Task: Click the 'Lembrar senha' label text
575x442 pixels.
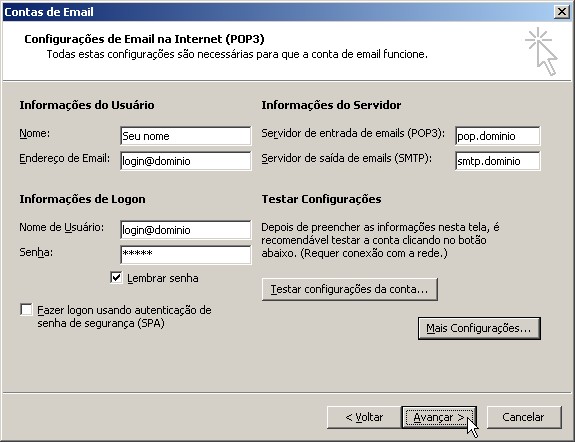Action: click(x=163, y=278)
